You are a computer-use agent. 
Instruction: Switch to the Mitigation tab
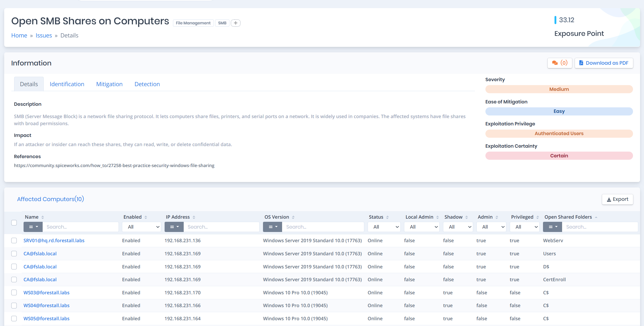pyautogui.click(x=109, y=84)
